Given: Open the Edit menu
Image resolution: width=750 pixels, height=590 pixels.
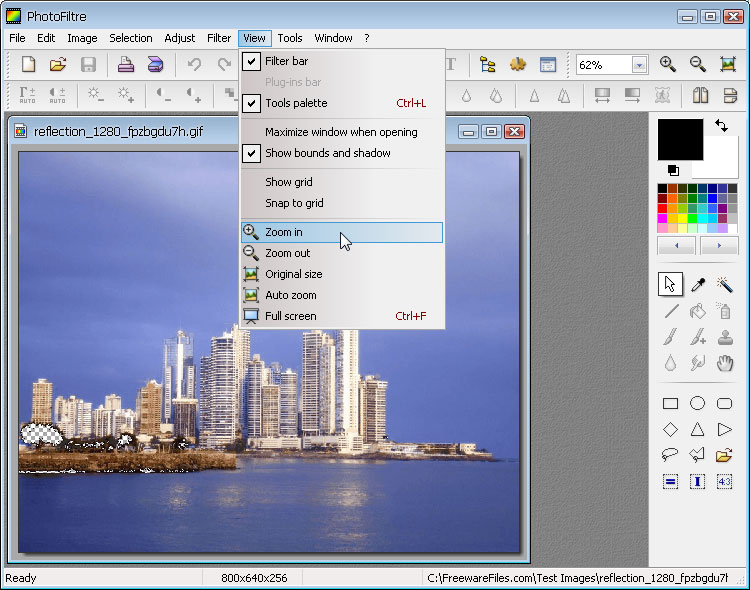Looking at the screenshot, I should [x=46, y=38].
